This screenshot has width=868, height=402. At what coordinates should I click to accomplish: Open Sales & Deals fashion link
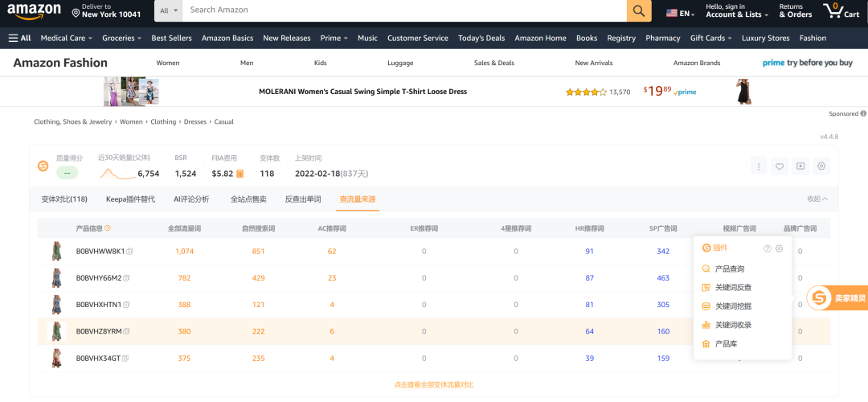click(494, 64)
